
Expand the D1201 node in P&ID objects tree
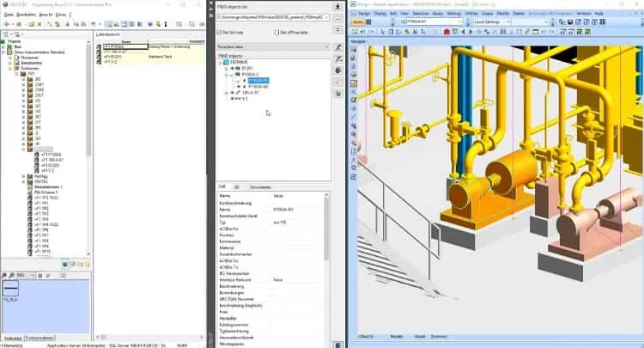pyautogui.click(x=227, y=68)
